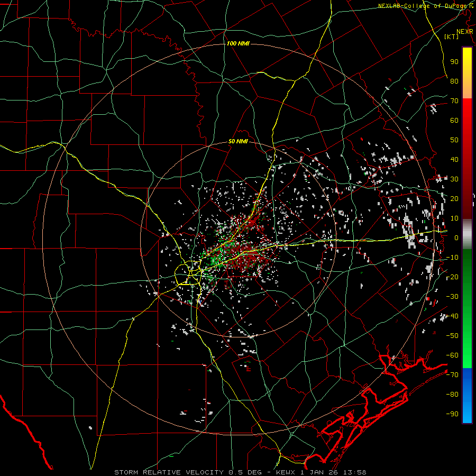Click the 30 value on velocity scale
The width and height of the screenshot is (476, 476).
pos(454,179)
